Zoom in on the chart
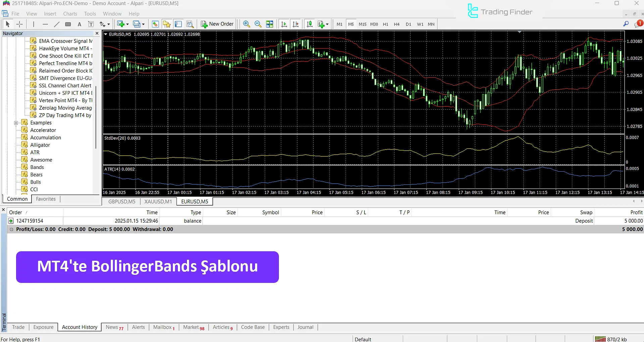 [x=246, y=24]
